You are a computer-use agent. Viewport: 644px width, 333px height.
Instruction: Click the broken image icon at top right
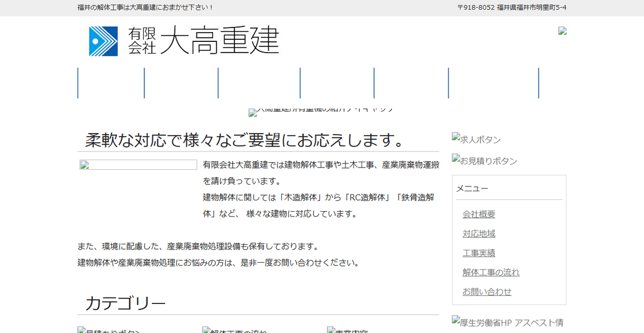point(562,31)
